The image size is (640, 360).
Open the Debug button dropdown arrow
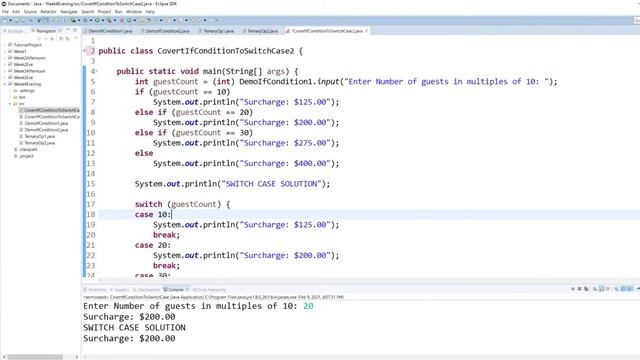[91, 20]
